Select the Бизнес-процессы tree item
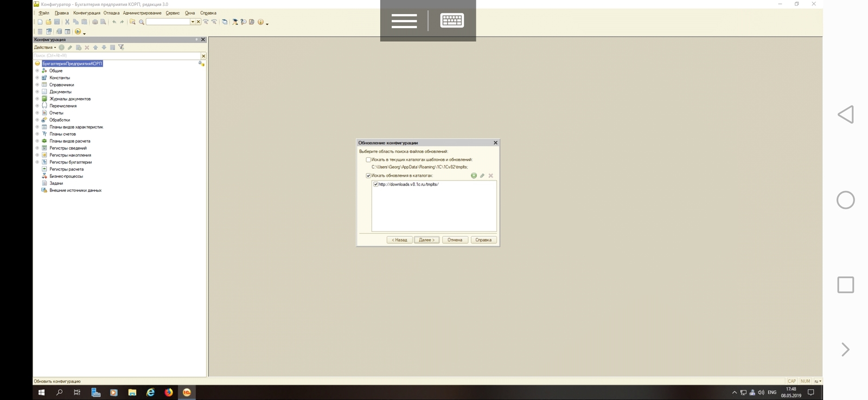Viewport: 868px width, 400px height. 66,177
